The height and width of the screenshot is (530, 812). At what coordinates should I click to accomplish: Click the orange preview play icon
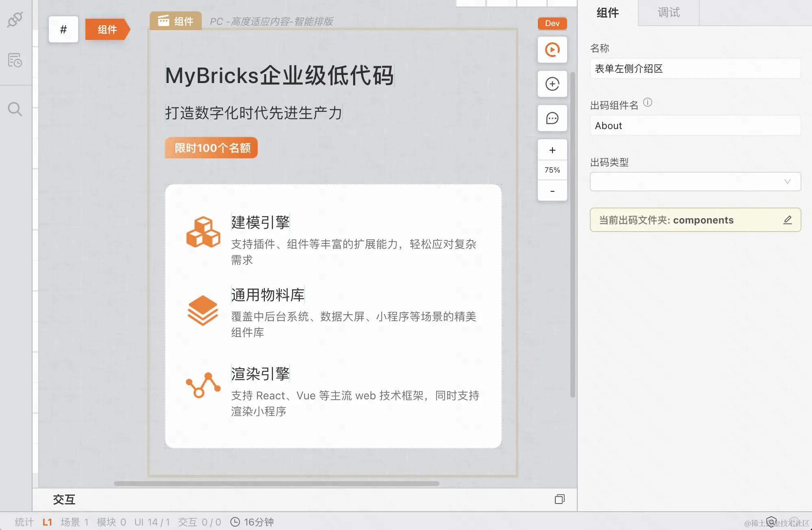click(552, 50)
